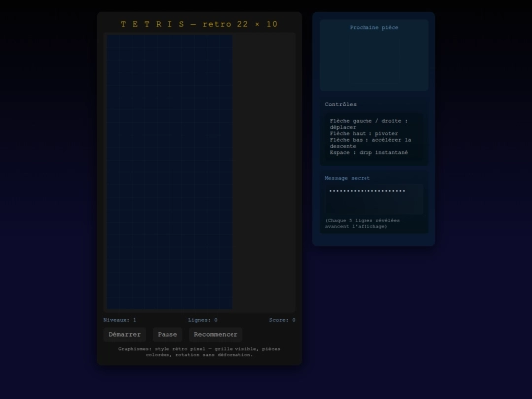Image resolution: width=532 pixels, height=399 pixels.
Task: Start the game with the Démarrer button
Action: click(125, 335)
